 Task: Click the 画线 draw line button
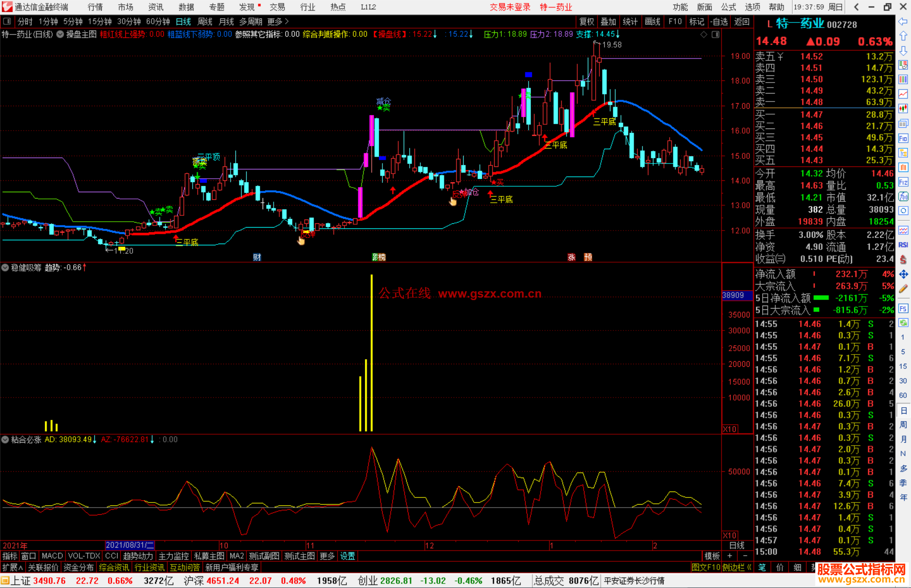point(652,21)
